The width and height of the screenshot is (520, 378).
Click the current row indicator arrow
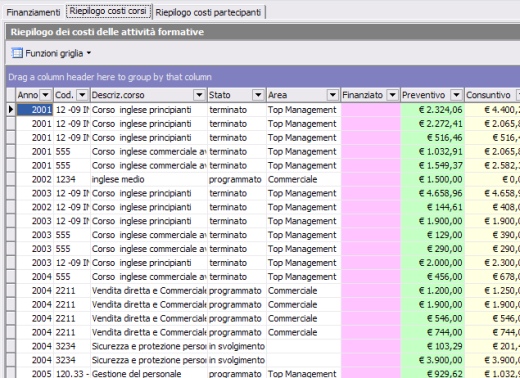[x=11, y=109]
